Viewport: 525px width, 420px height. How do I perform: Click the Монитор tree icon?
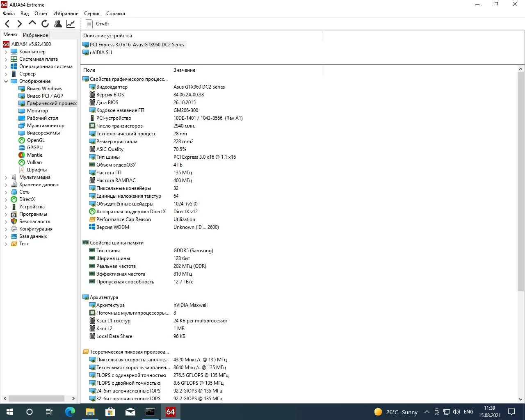22,111
